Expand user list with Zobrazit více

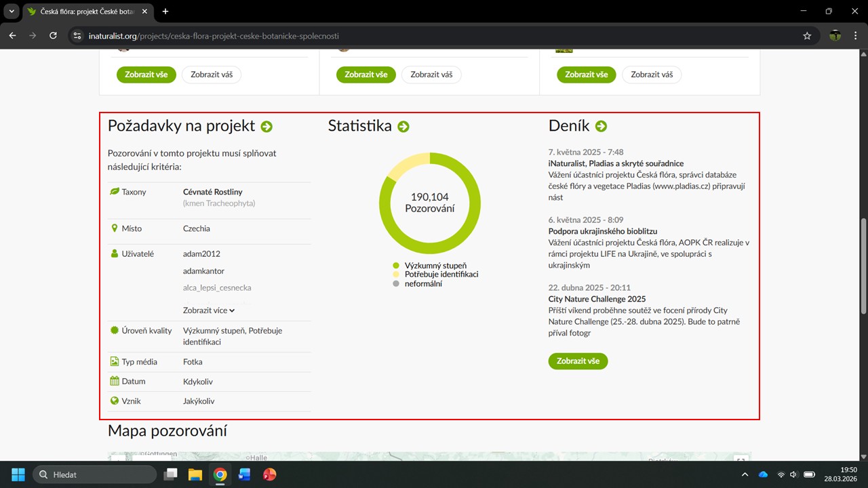208,310
